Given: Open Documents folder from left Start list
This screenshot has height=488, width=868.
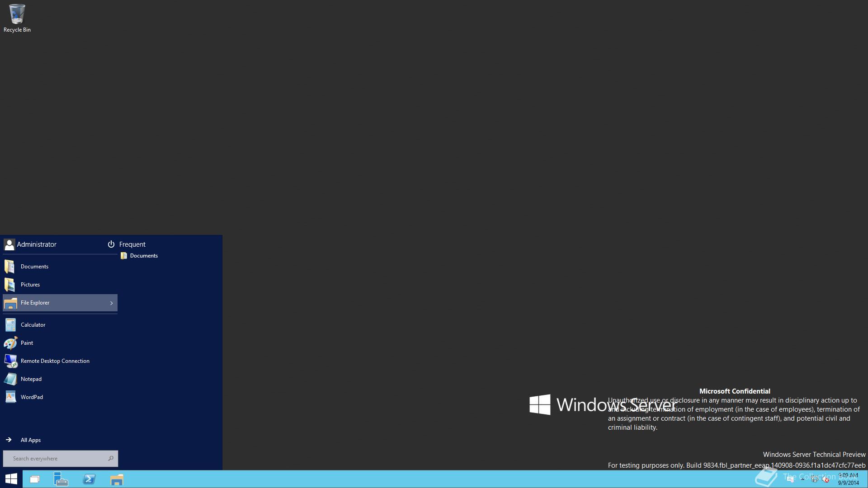Looking at the screenshot, I should pos(60,267).
